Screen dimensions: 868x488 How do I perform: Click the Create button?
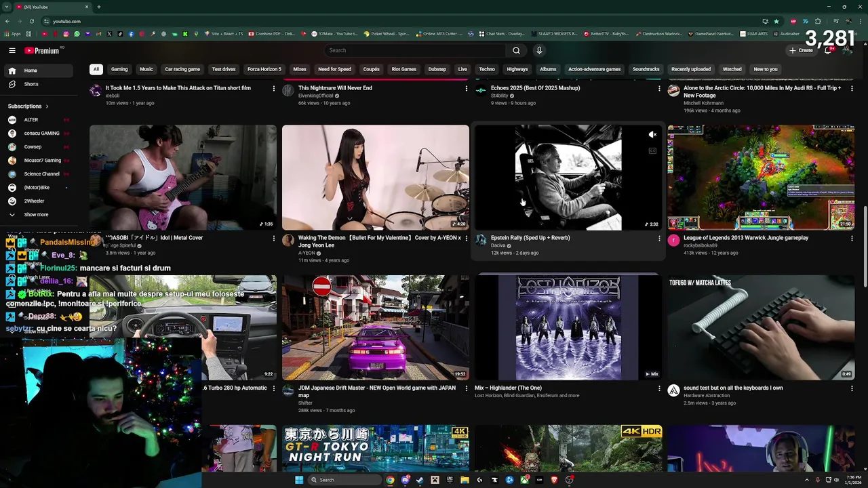pyautogui.click(x=801, y=50)
